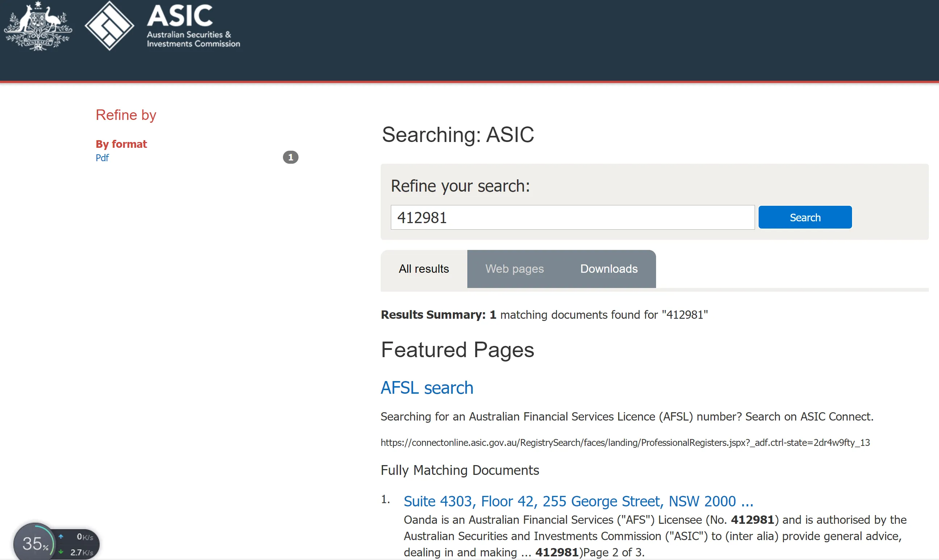The image size is (939, 560).
Task: Click the Oanda AFS Licensee result snippet
Action: (655, 536)
